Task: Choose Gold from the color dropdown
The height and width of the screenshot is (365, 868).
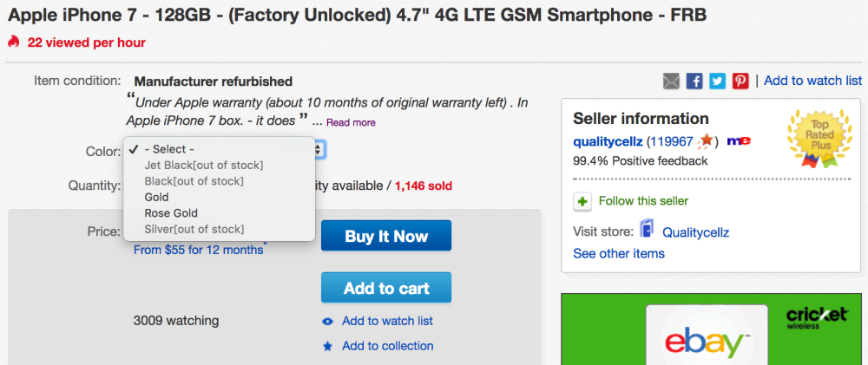Action: 157,197
